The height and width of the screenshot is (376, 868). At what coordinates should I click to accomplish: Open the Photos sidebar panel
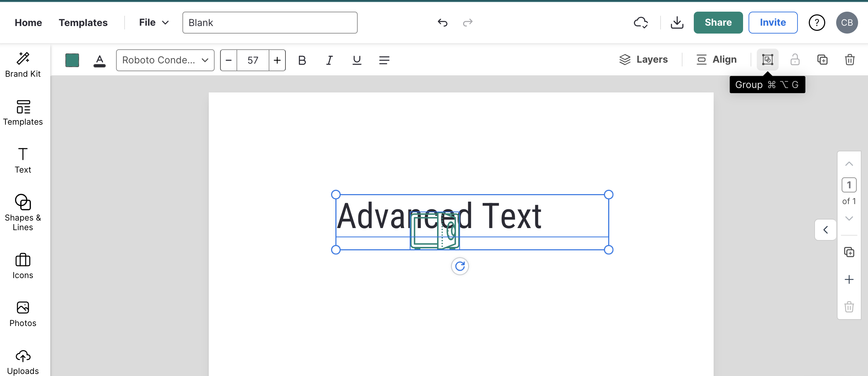click(x=23, y=314)
